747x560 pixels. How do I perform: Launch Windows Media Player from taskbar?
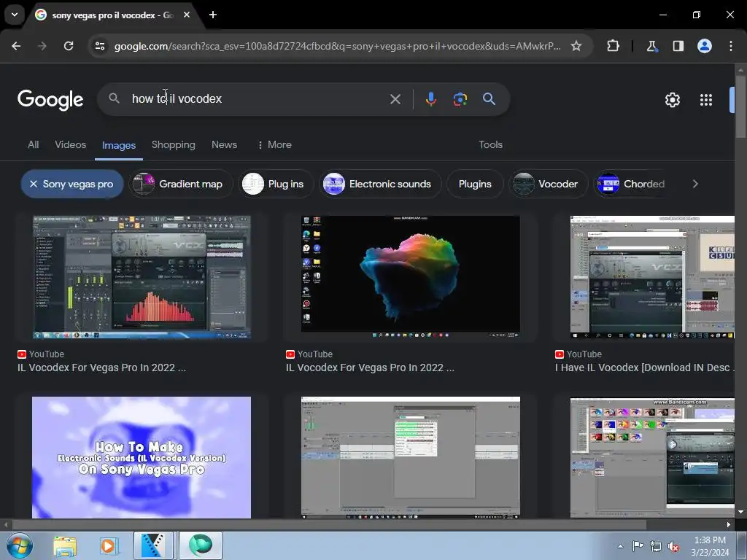click(x=108, y=545)
